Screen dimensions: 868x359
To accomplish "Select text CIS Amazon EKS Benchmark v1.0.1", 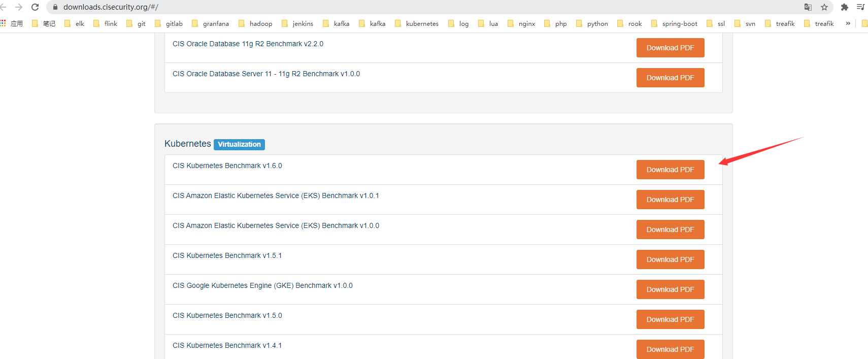I will (276, 196).
